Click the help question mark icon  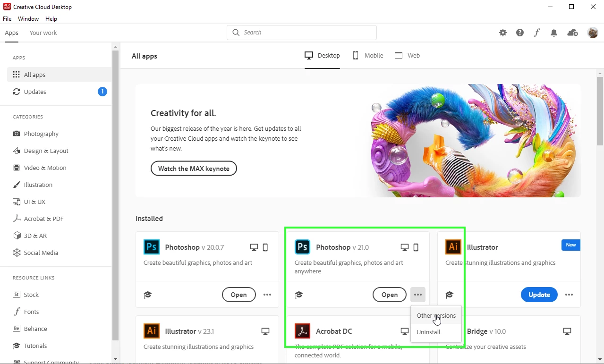pyautogui.click(x=520, y=33)
